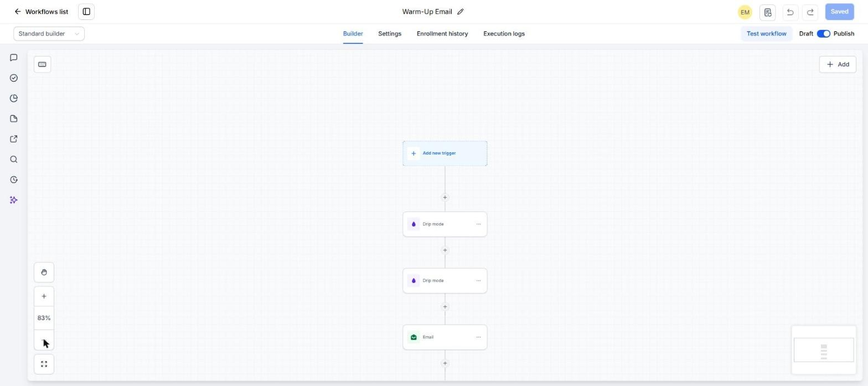Open the Enrollment history tab

(x=442, y=34)
